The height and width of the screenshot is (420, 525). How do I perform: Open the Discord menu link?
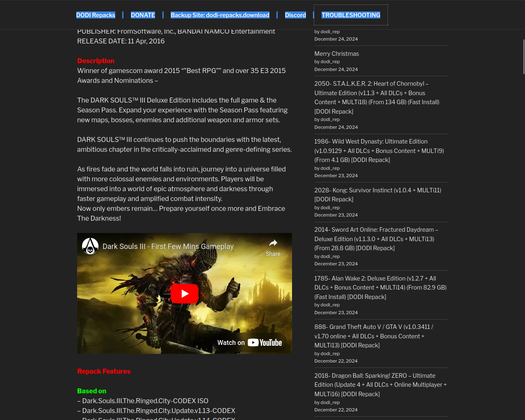[x=295, y=15]
